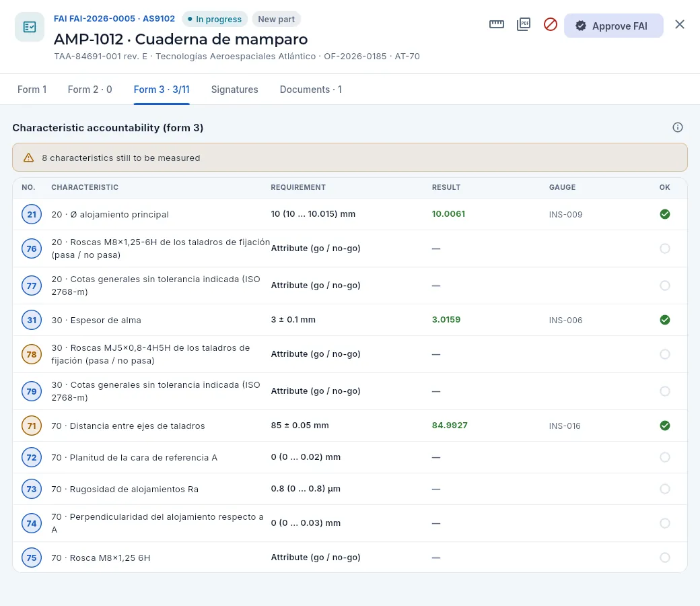Switch to the Form 1 tab
The height and width of the screenshot is (606, 700).
[32, 90]
